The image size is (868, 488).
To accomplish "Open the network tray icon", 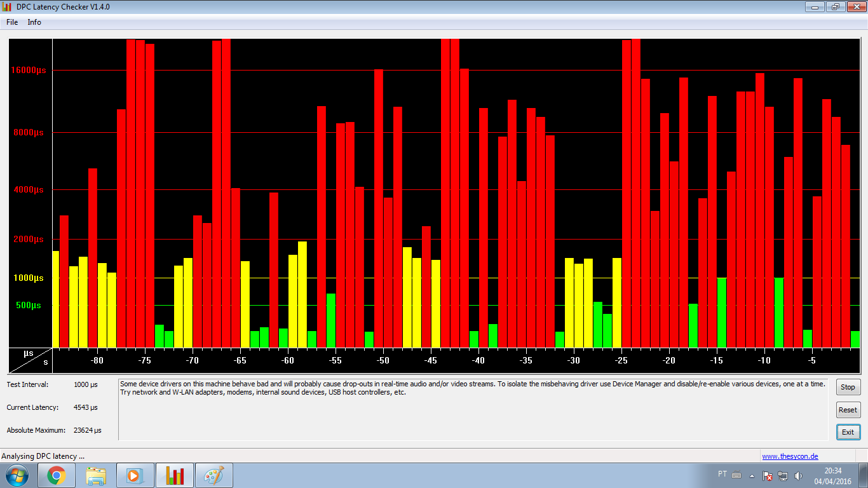I will point(783,475).
